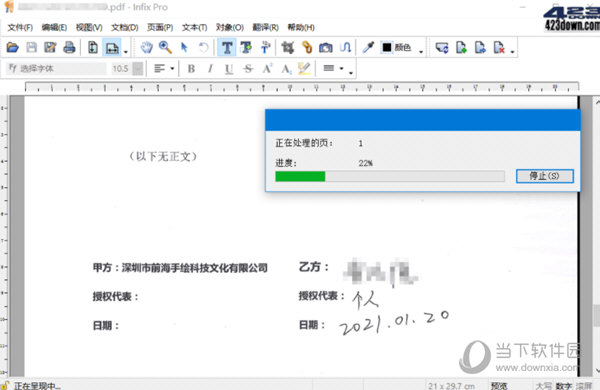Click the 预览 status bar indicator

(x=499, y=386)
